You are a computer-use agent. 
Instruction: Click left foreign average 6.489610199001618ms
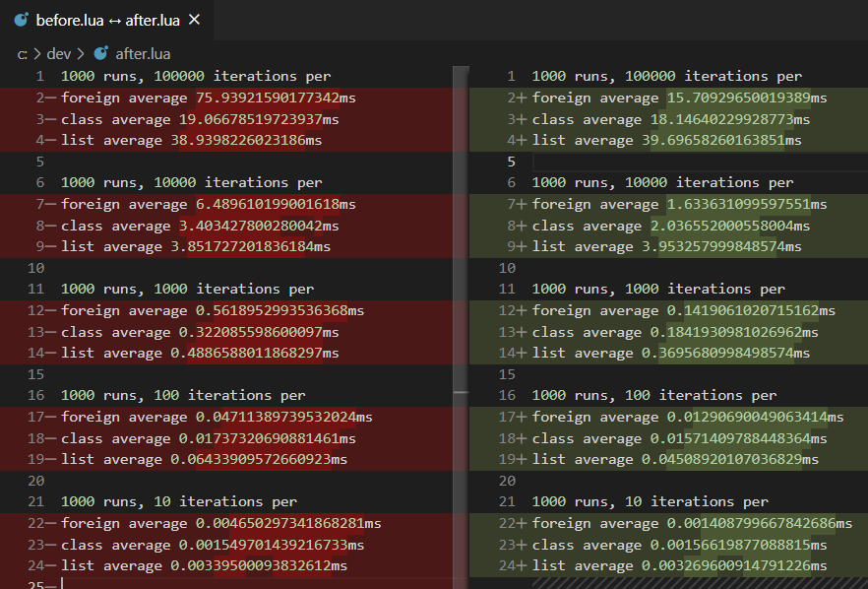click(x=209, y=205)
